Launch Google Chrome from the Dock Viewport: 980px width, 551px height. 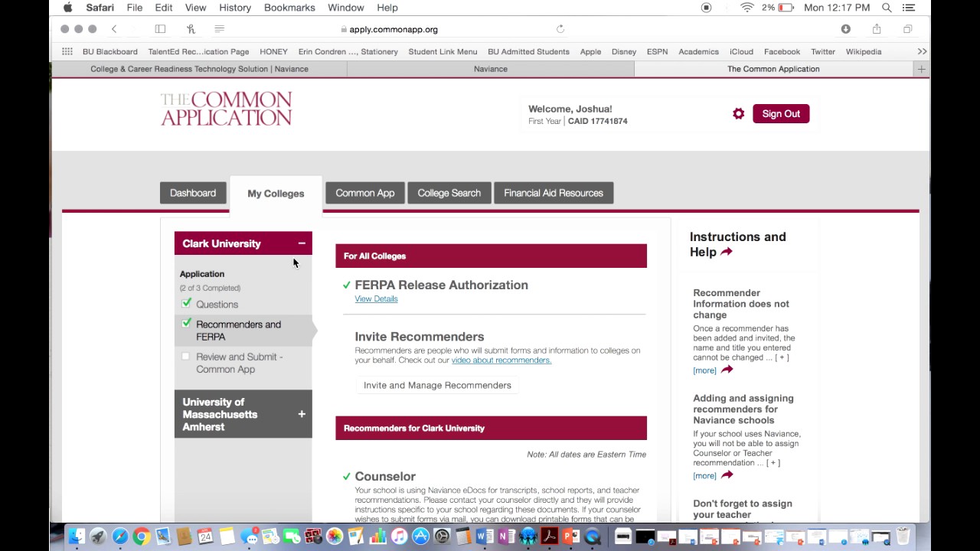pos(141,536)
